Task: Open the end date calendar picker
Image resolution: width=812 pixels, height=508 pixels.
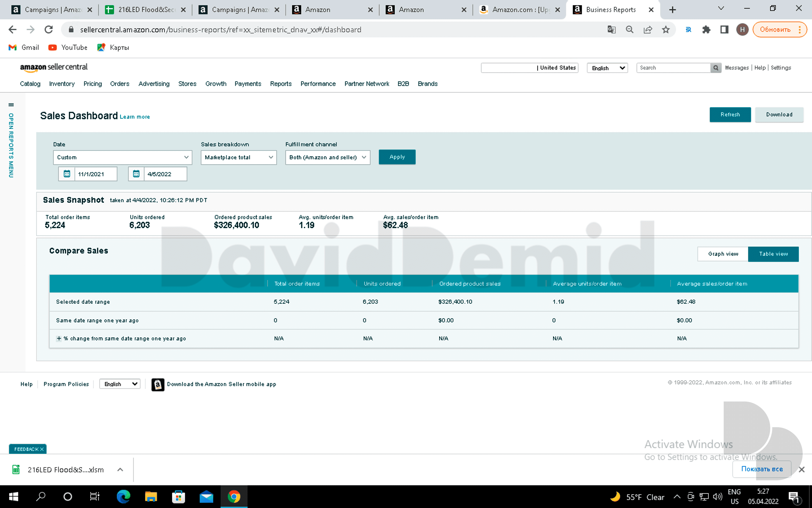Action: tap(136, 174)
